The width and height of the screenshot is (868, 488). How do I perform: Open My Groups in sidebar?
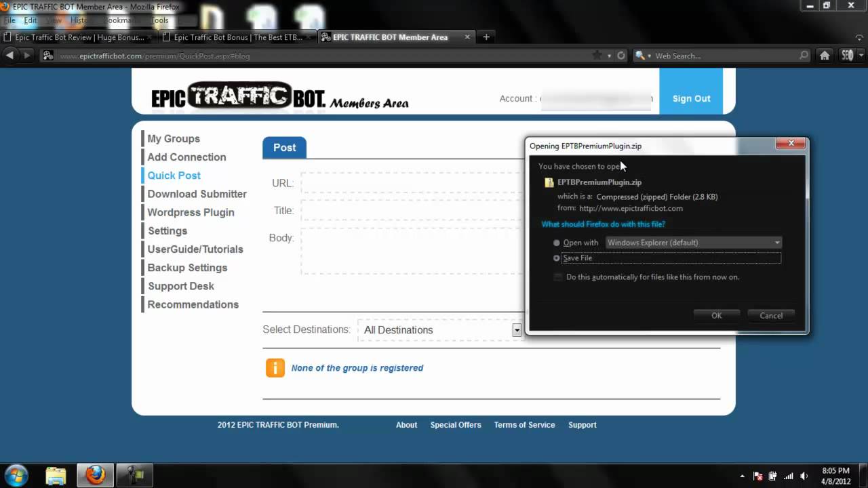tap(174, 139)
